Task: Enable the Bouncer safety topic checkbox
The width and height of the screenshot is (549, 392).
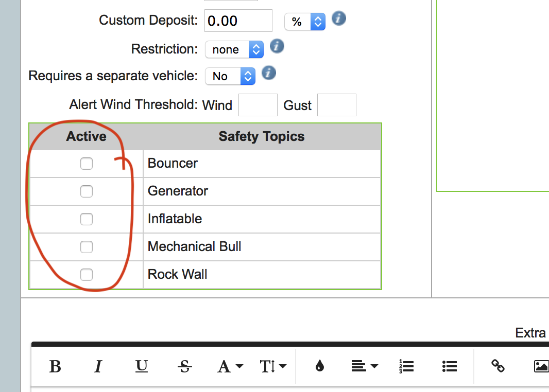Action: [87, 164]
